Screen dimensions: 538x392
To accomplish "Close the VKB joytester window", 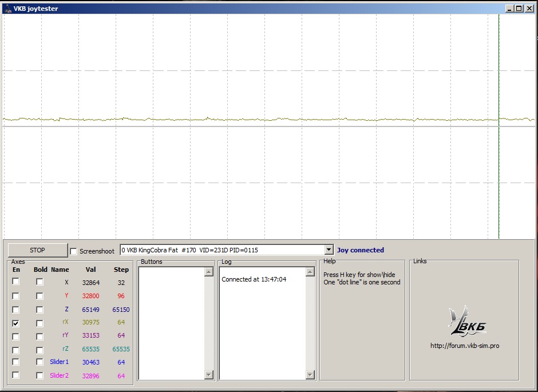I will click(x=528, y=9).
